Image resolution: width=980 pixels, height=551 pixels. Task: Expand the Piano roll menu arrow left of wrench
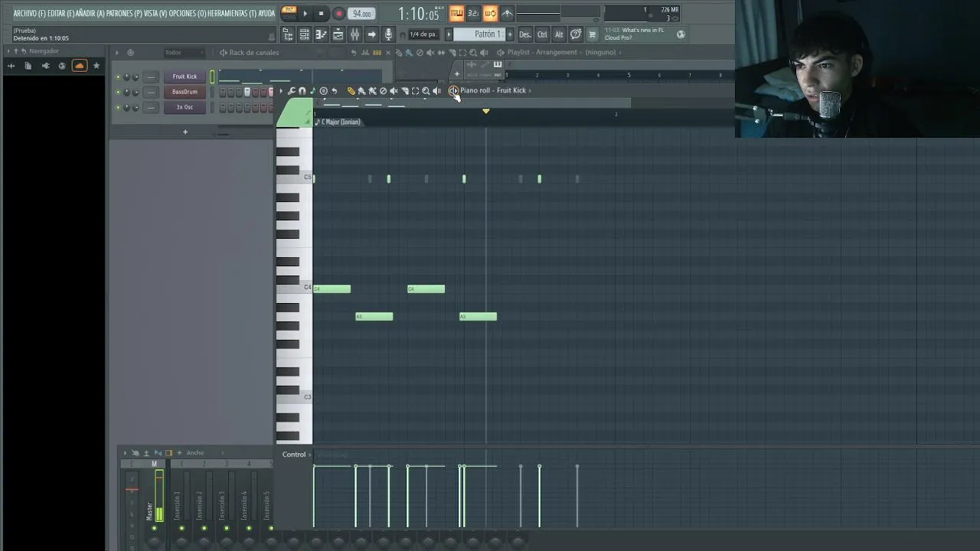281,90
